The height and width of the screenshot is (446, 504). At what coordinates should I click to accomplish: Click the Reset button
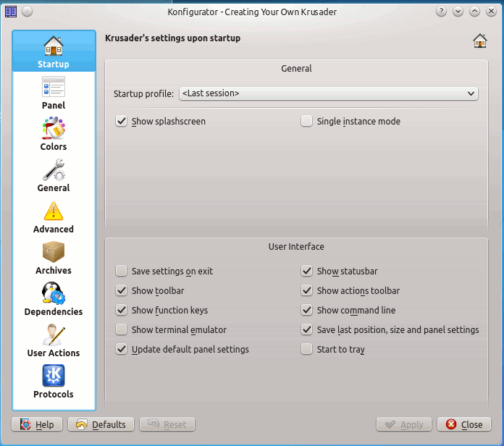[167, 424]
